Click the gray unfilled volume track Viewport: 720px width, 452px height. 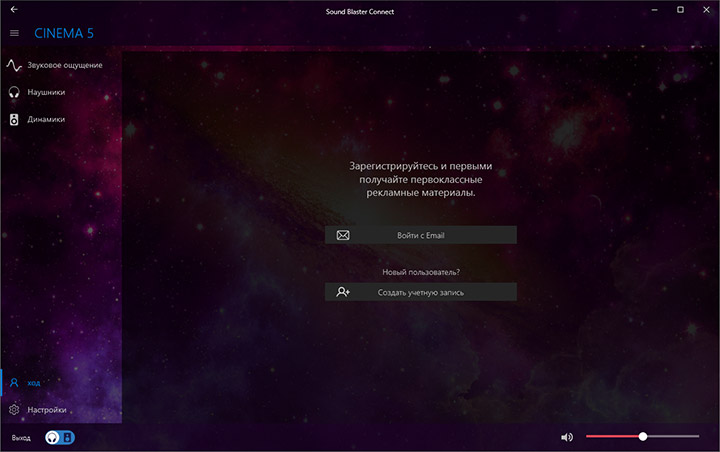(673, 436)
